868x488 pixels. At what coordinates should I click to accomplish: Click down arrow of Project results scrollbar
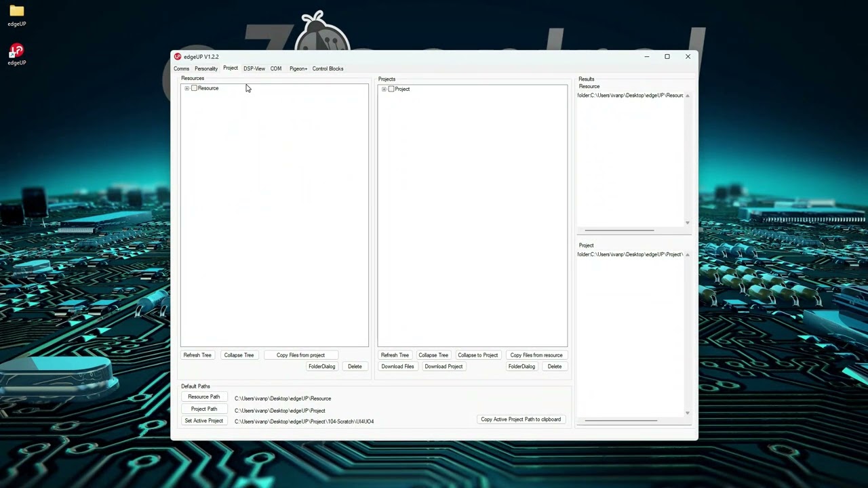pyautogui.click(x=688, y=413)
